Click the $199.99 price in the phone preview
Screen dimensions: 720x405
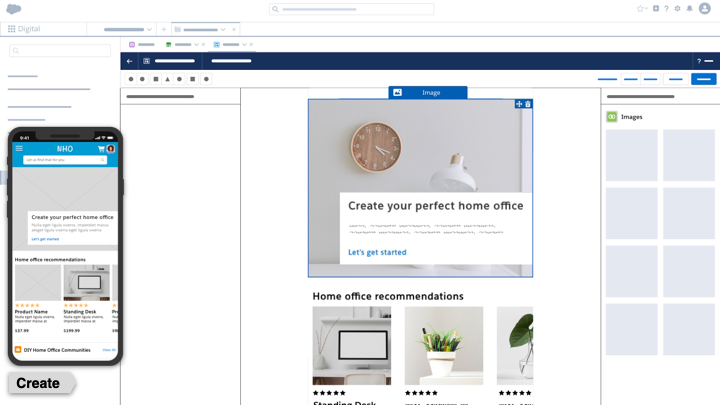(72, 331)
